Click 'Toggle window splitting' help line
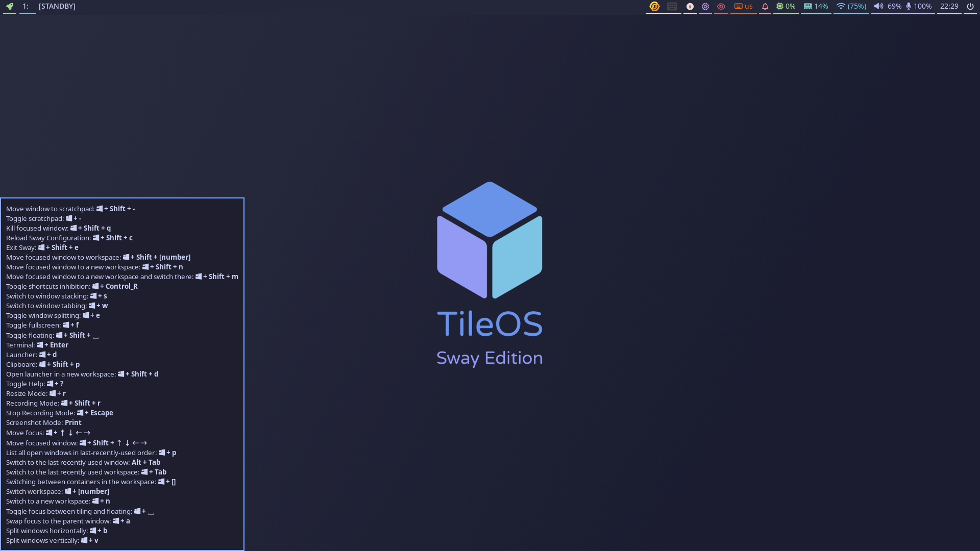Image resolution: width=980 pixels, height=551 pixels. pyautogui.click(x=53, y=315)
